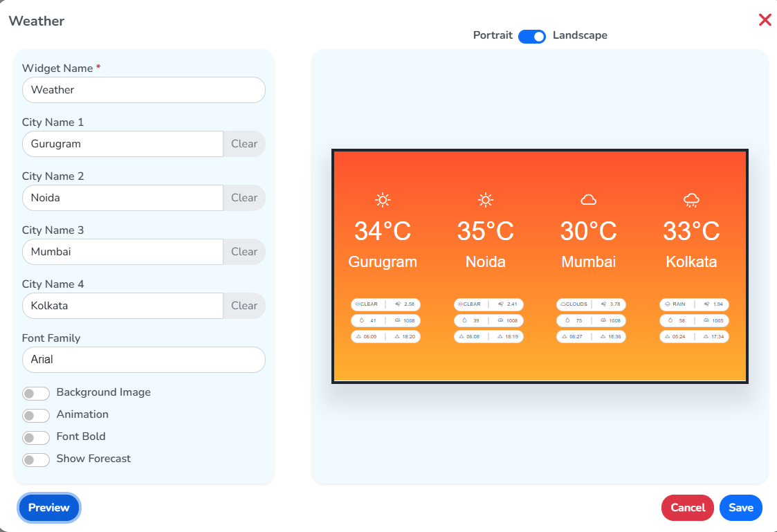Click Noida's sunset 18:19 value
777x532 pixels.
click(x=512, y=336)
